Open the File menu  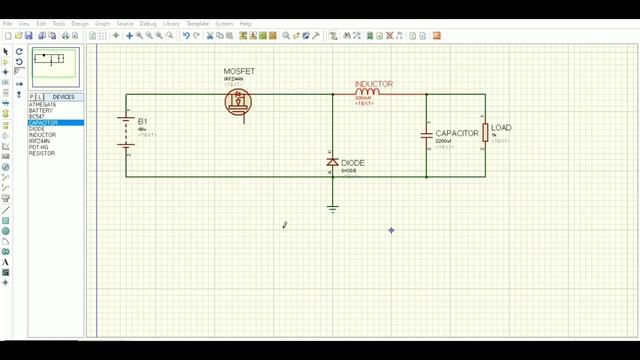click(7, 24)
